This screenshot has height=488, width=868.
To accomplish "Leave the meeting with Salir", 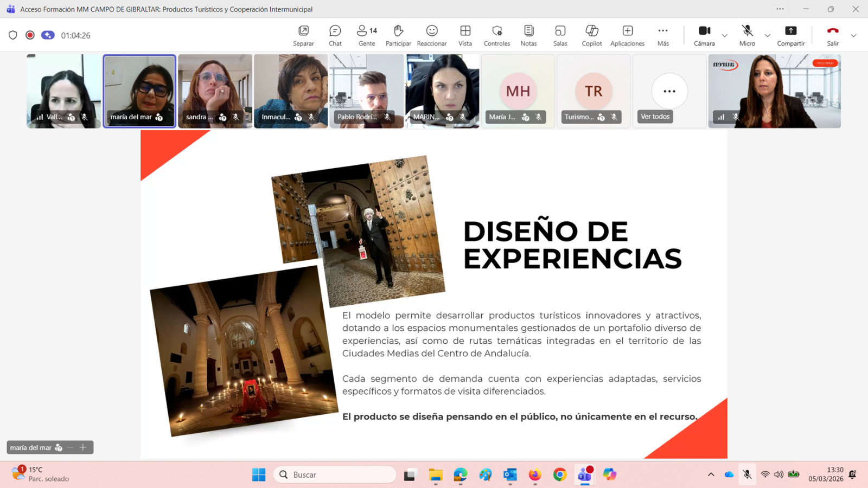I will click(833, 35).
